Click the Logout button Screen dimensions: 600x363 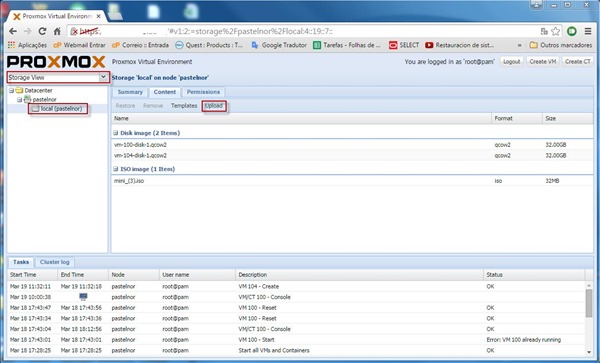[x=512, y=62]
